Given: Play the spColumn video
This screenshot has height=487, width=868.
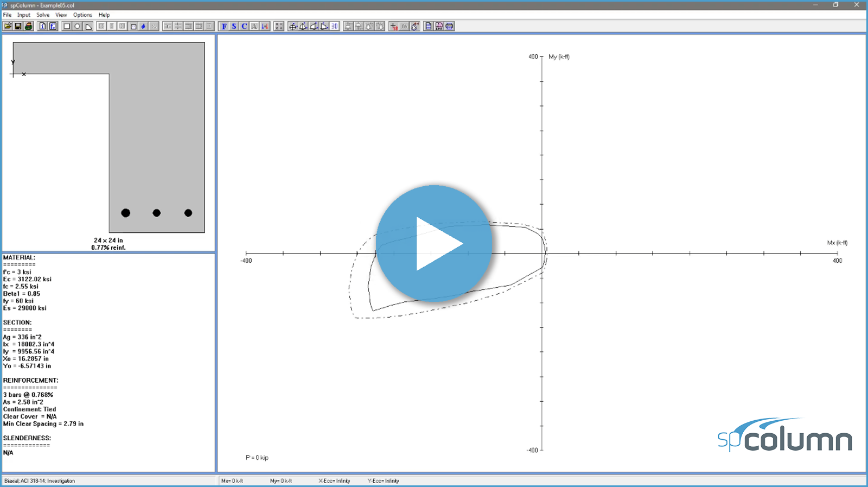Looking at the screenshot, I should pos(434,243).
